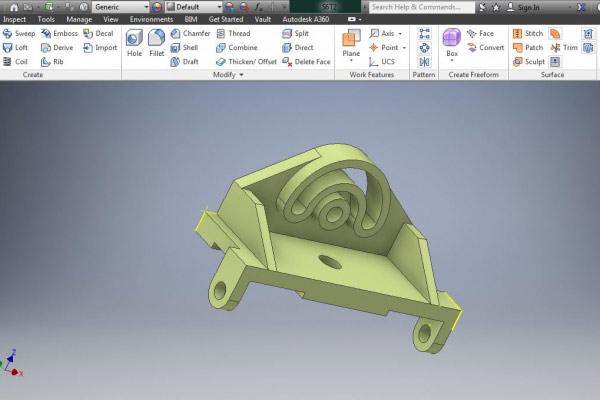Select the Chamfer tool
Image resolution: width=600 pixels, height=400 pixels.
(189, 33)
